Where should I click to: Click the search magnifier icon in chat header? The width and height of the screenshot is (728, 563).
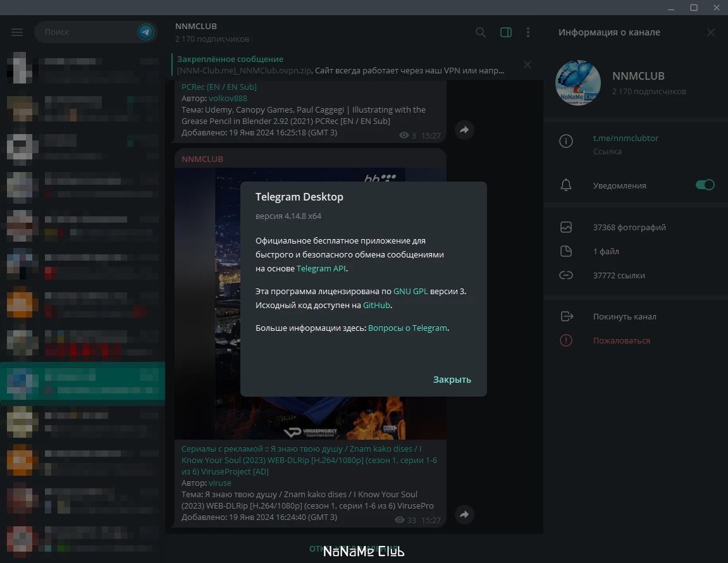click(x=481, y=32)
